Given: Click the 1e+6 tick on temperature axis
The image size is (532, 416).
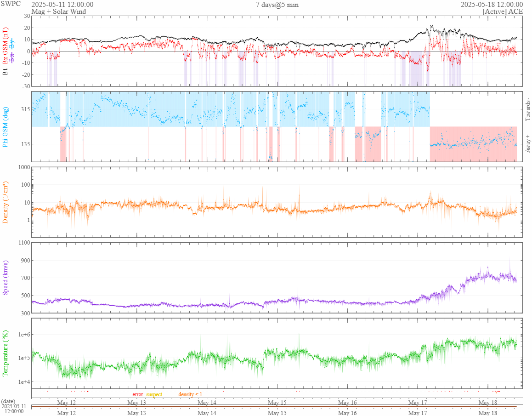Looking at the screenshot, I should click(24, 335).
